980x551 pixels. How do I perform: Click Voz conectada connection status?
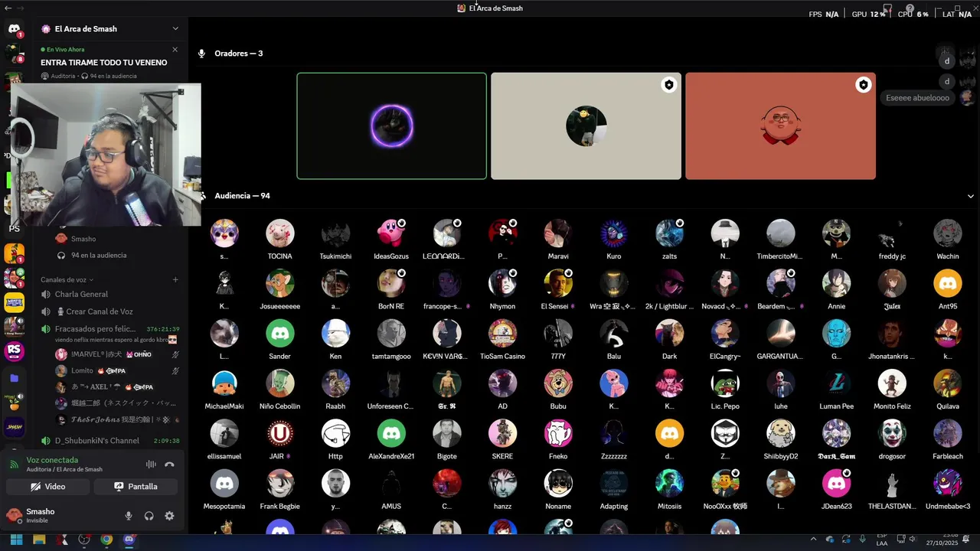(52, 460)
